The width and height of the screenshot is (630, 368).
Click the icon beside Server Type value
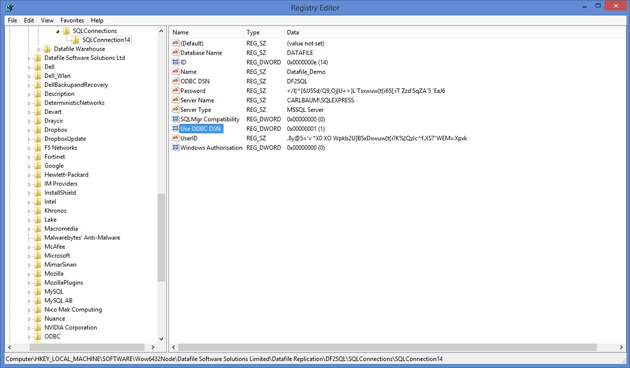click(176, 110)
